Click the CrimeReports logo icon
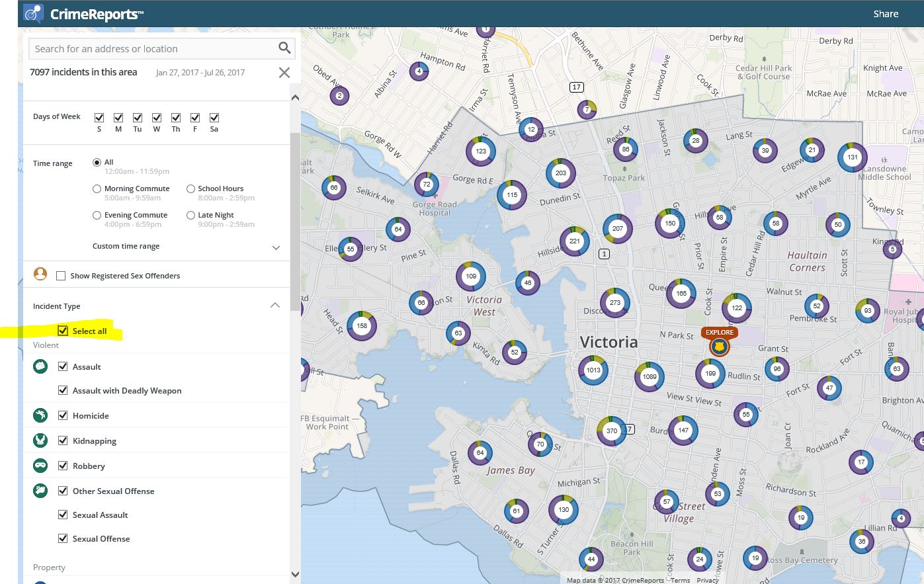Image resolution: width=924 pixels, height=584 pixels. coord(34,13)
